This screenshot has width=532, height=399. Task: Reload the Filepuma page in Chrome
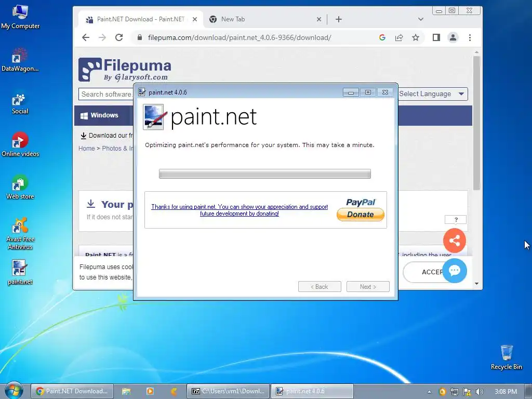click(119, 37)
